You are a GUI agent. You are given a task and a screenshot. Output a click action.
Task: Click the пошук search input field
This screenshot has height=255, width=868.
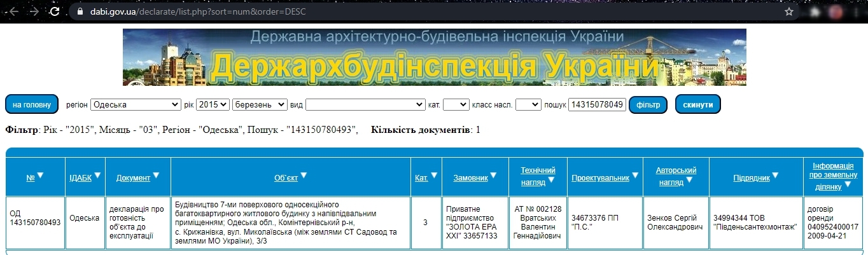pos(597,104)
